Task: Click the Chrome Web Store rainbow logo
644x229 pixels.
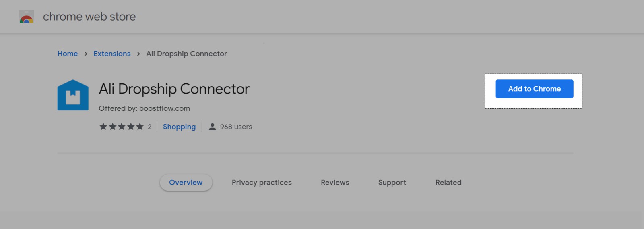Action: pyautogui.click(x=27, y=17)
